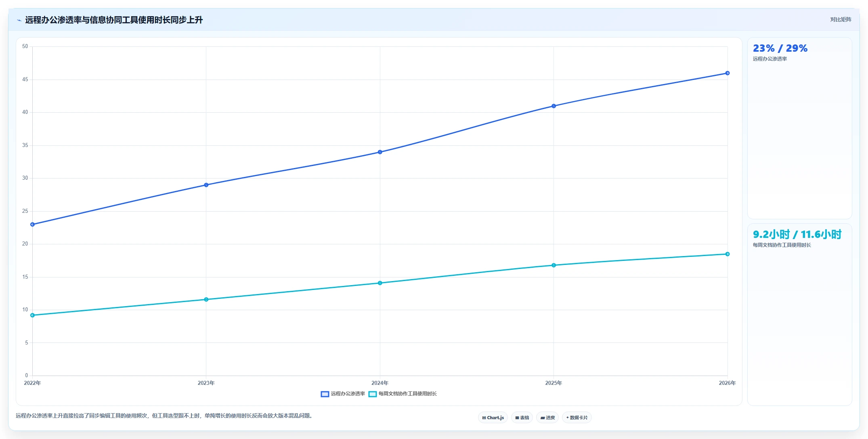Switch to the Chart.js view tab
The height and width of the screenshot is (439, 868).
point(493,418)
